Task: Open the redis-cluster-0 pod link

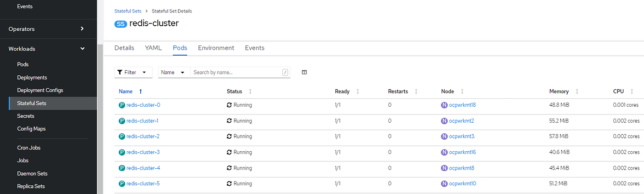Action: 143,105
